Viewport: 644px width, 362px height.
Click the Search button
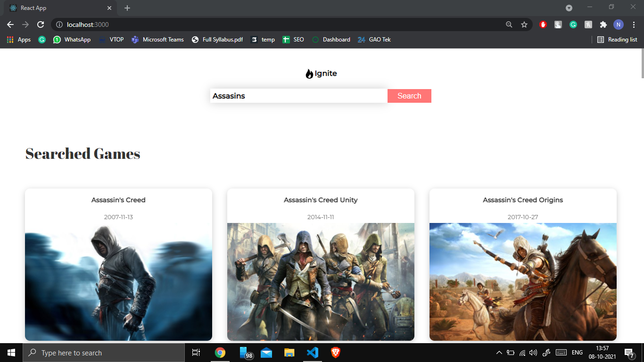click(x=409, y=96)
